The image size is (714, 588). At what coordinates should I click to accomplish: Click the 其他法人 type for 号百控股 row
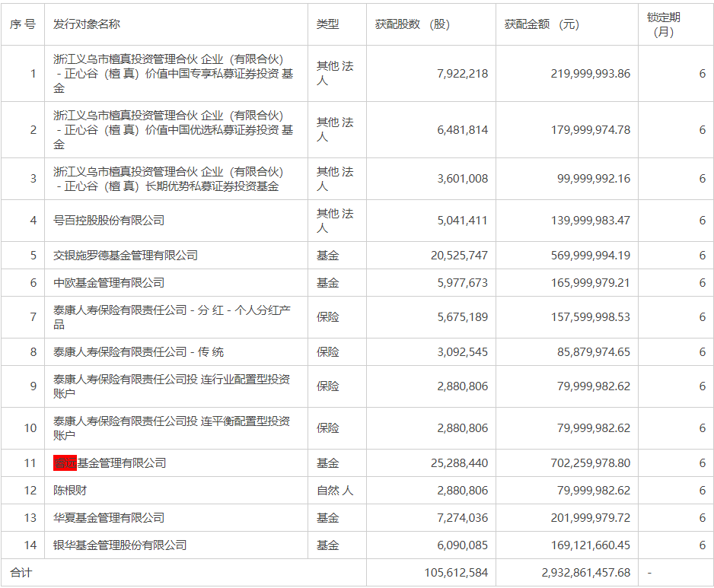tap(335, 221)
